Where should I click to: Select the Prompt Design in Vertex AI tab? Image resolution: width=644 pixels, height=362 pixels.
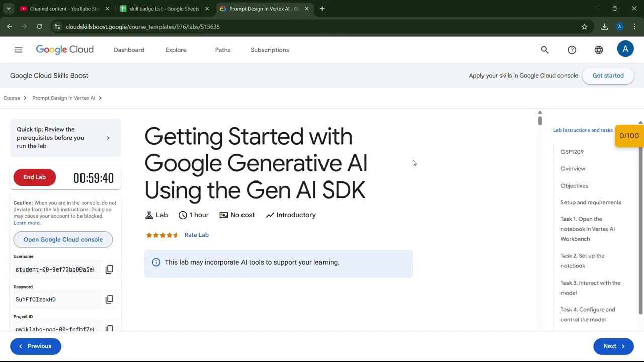point(264,9)
